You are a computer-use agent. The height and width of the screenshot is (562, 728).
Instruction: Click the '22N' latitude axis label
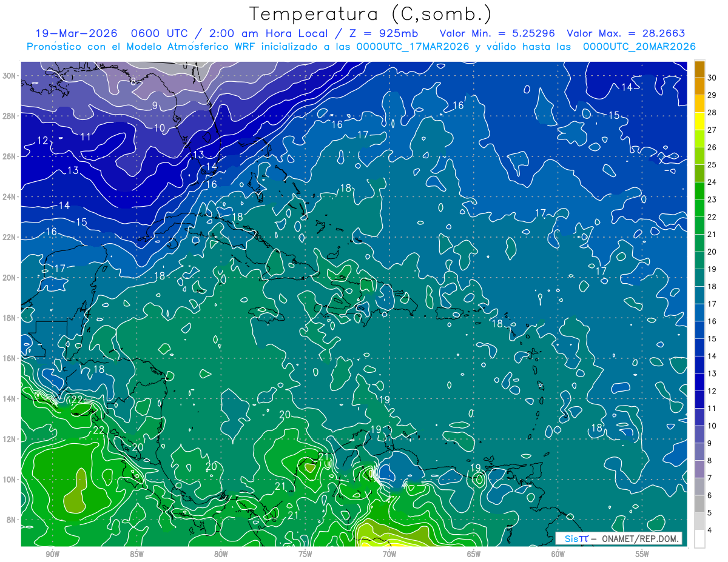(x=10, y=237)
